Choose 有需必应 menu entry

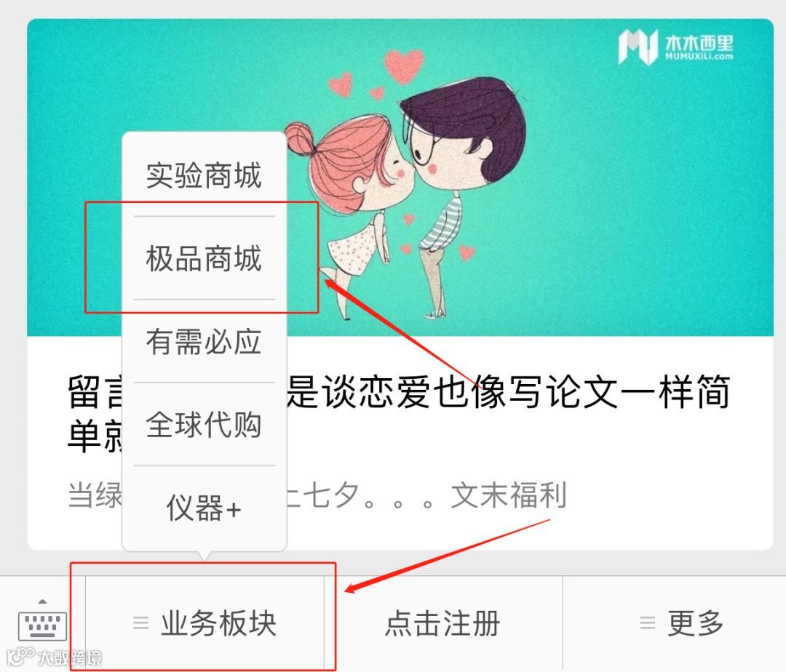pyautogui.click(x=204, y=342)
